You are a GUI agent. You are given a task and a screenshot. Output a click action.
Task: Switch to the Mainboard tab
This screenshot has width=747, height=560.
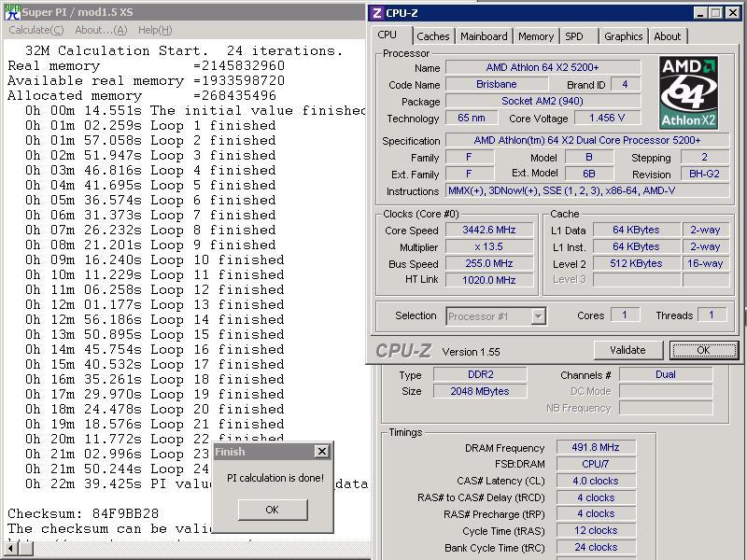pyautogui.click(x=484, y=36)
